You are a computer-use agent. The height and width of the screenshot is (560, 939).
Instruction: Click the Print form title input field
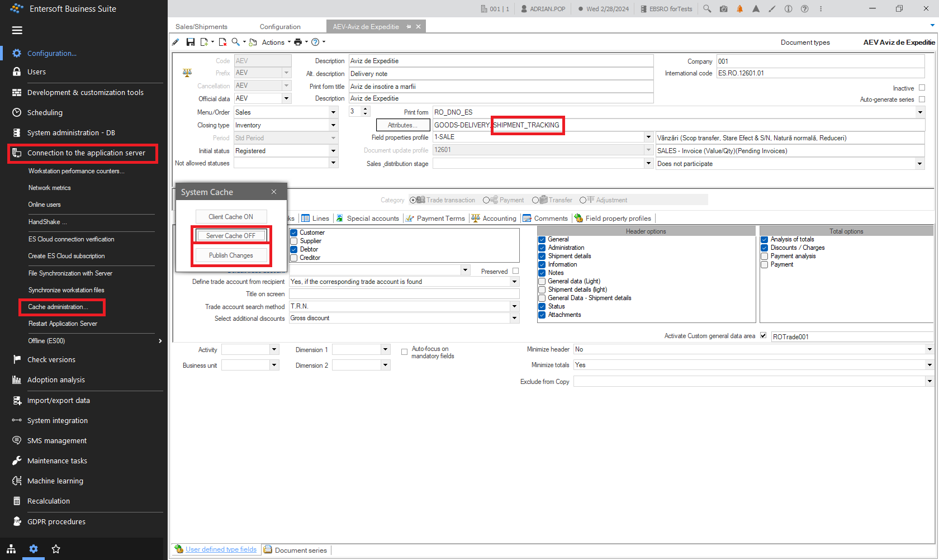click(501, 87)
